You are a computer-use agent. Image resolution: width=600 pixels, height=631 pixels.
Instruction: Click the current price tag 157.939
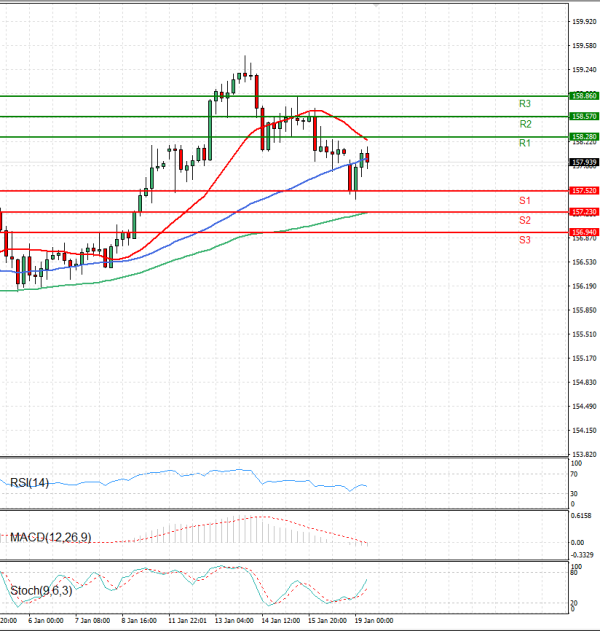[583, 162]
